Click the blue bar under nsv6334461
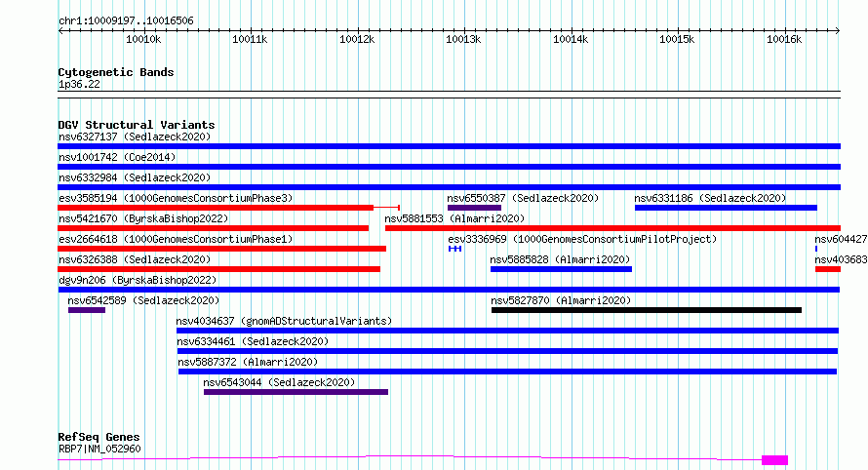The height and width of the screenshot is (470, 868). click(x=507, y=351)
